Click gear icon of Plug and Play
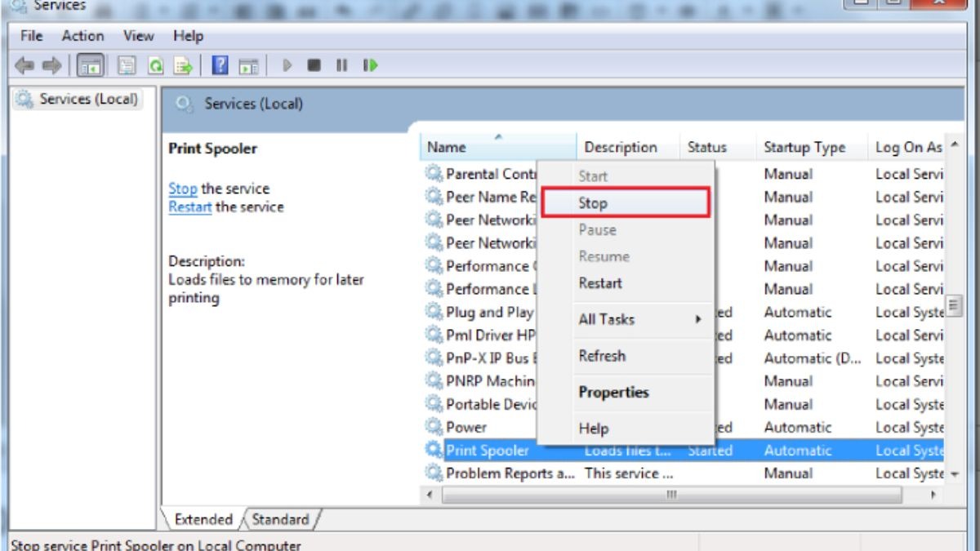The width and height of the screenshot is (980, 551). 434,312
